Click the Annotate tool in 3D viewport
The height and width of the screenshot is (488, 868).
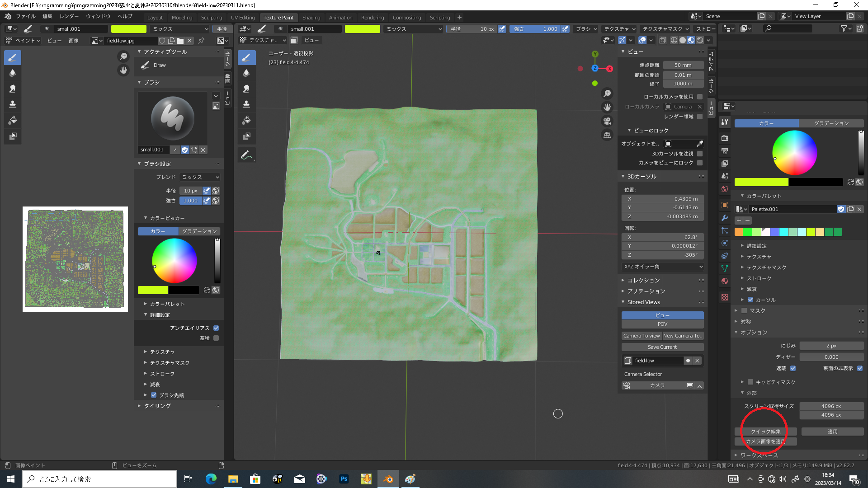(x=246, y=155)
